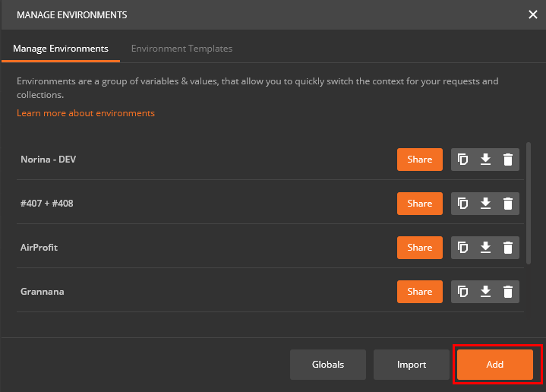Click the environments list scrollbar
The width and height of the screenshot is (546, 392).
528,201
